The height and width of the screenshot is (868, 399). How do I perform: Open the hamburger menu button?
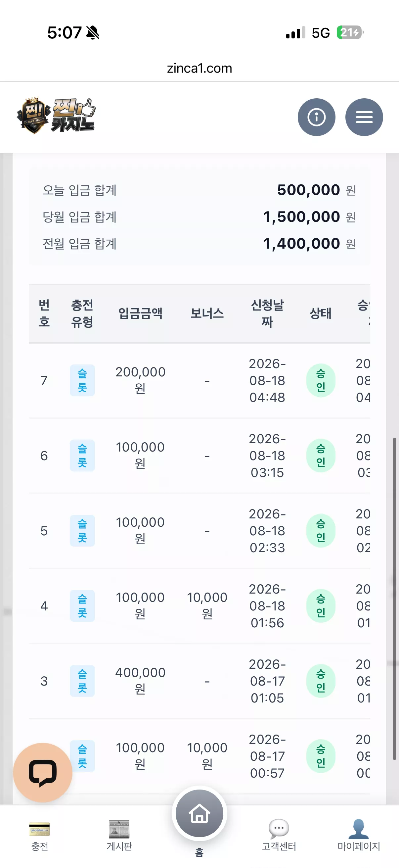[x=364, y=117]
